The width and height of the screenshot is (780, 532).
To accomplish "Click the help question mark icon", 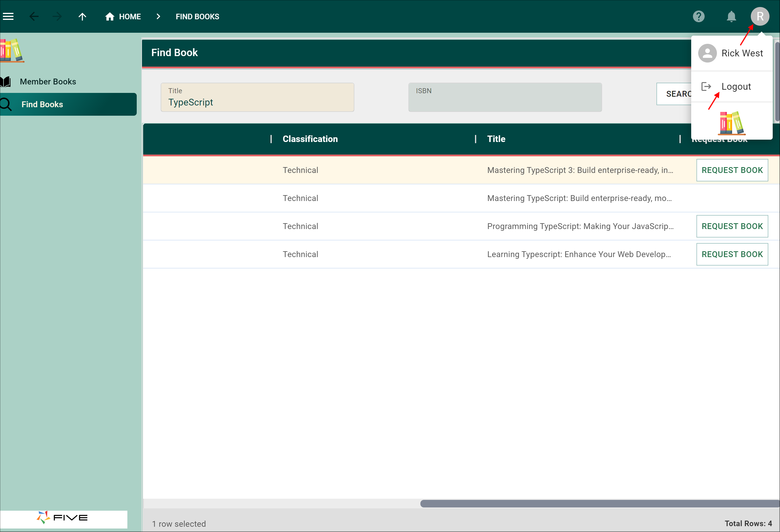I will click(698, 16).
